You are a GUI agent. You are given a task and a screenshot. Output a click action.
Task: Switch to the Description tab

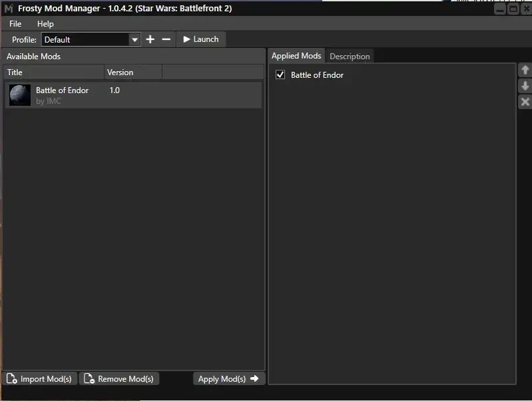(x=350, y=57)
